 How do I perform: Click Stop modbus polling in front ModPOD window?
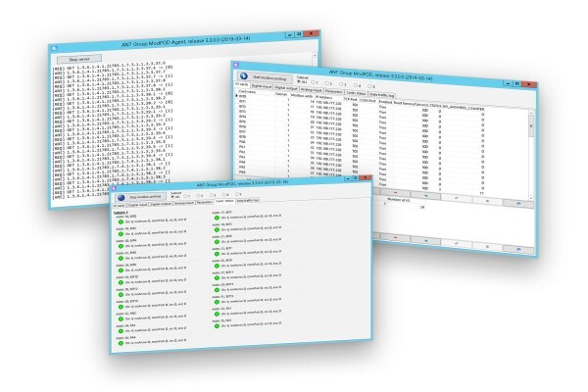140,197
